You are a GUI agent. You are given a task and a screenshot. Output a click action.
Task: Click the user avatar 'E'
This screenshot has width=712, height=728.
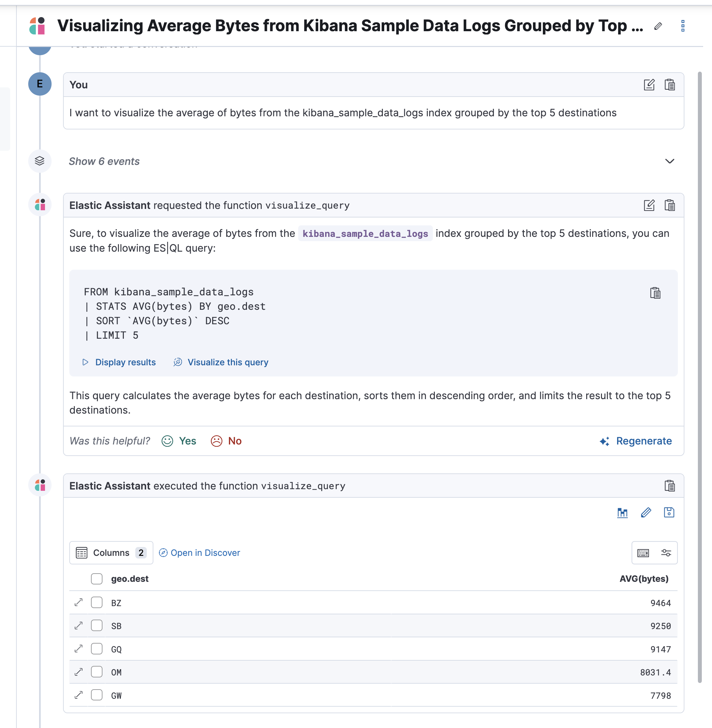coord(40,84)
